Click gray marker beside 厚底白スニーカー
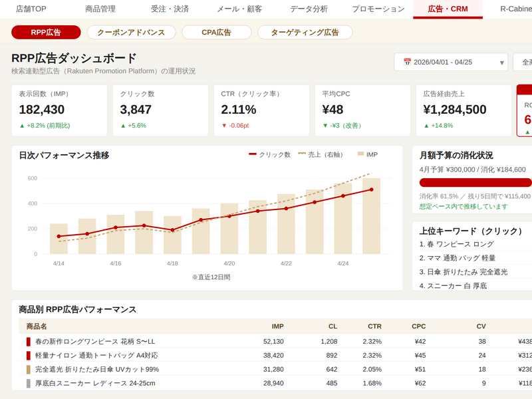 (x=29, y=384)
